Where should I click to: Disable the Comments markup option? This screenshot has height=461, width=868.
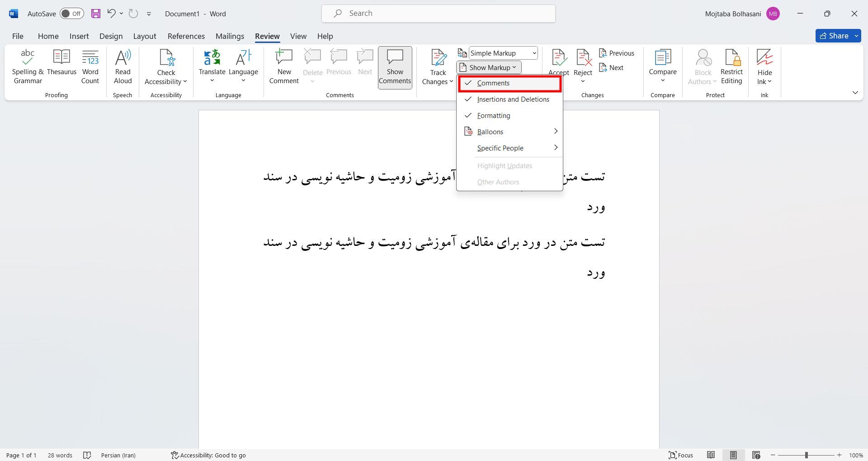[x=493, y=83]
